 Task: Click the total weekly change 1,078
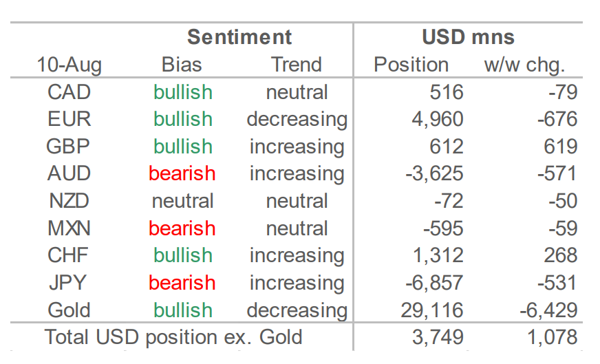552,338
